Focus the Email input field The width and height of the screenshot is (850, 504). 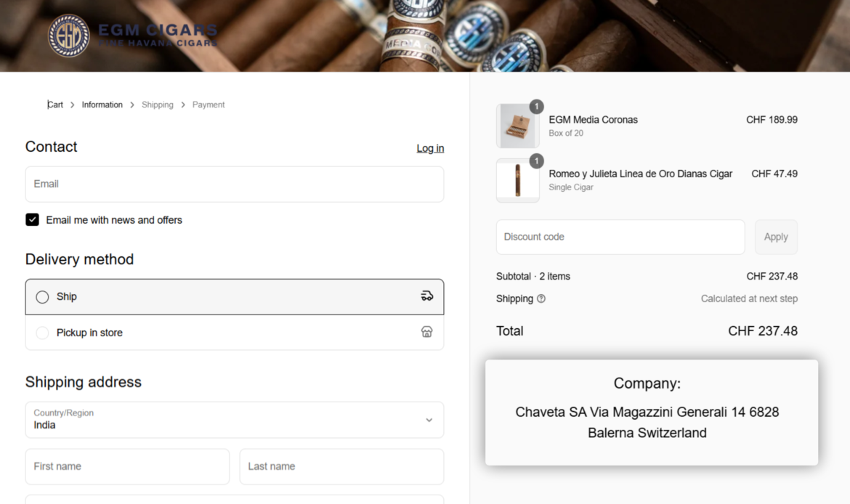[234, 184]
